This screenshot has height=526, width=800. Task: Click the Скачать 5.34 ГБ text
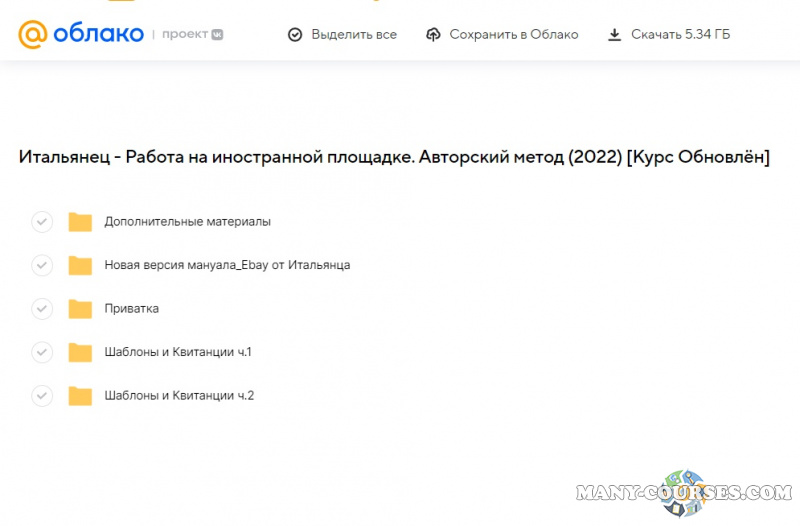click(680, 35)
